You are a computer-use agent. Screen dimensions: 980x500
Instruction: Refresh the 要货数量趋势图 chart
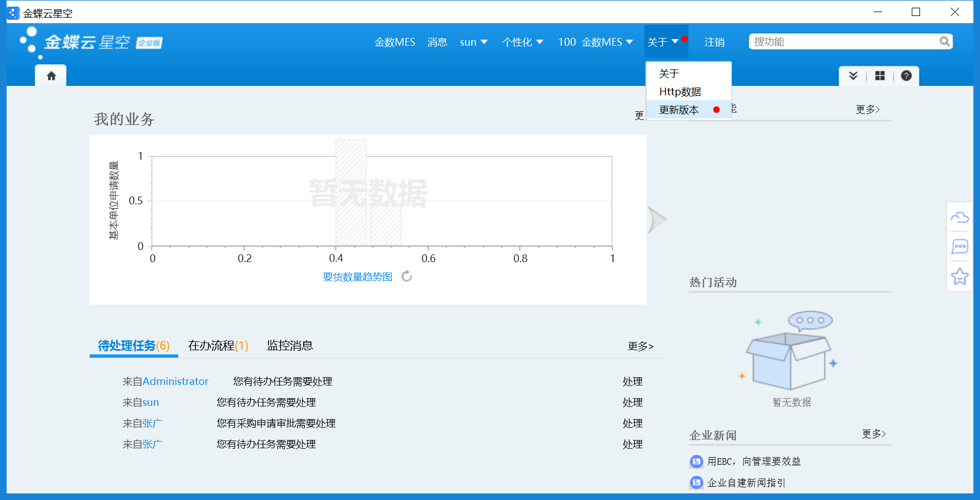[407, 276]
